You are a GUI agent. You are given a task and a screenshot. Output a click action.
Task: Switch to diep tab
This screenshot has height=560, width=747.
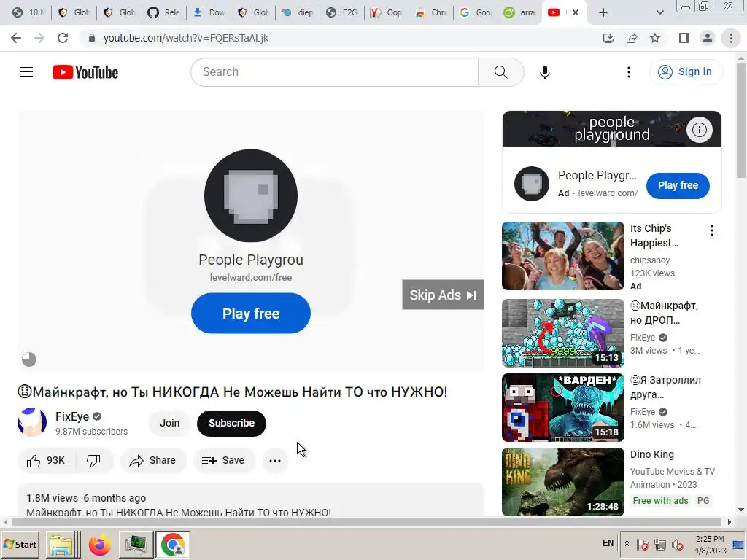298,12
